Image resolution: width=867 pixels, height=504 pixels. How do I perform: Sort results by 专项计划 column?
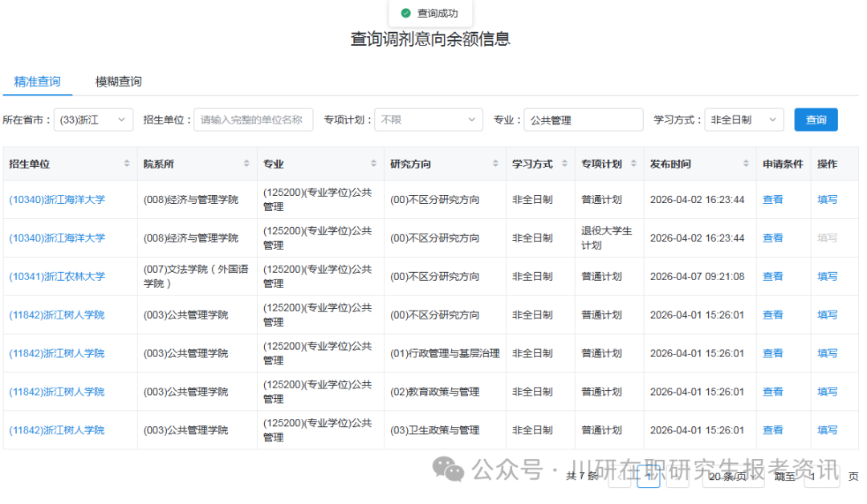coord(634,163)
